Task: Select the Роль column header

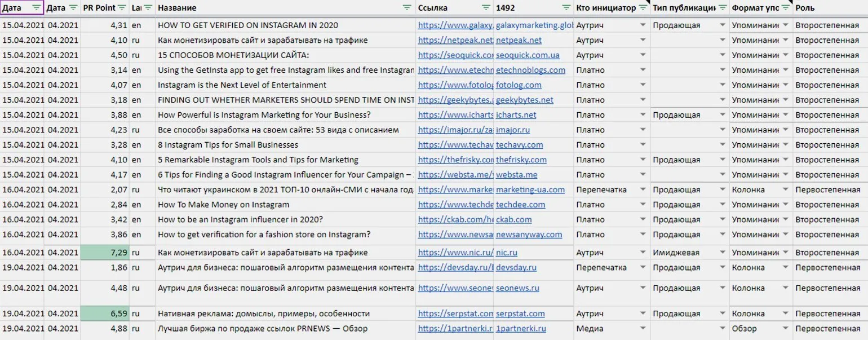Action: 829,8
